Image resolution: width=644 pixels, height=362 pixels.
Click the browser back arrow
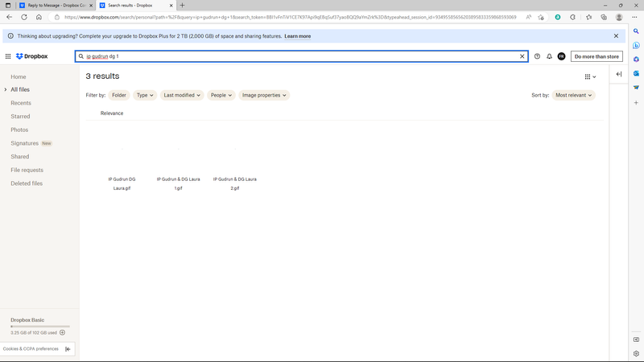pos(9,17)
